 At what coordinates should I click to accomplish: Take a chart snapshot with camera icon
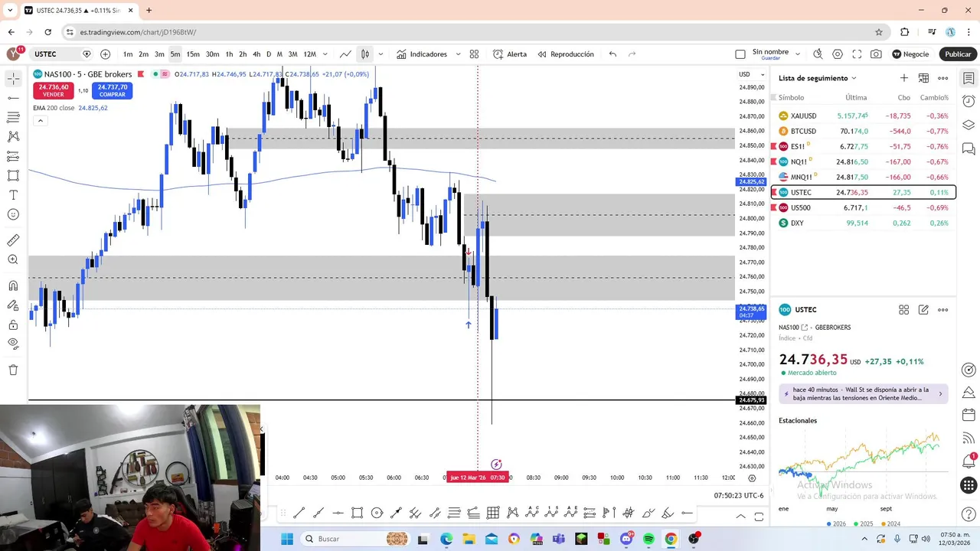pyautogui.click(x=876, y=54)
